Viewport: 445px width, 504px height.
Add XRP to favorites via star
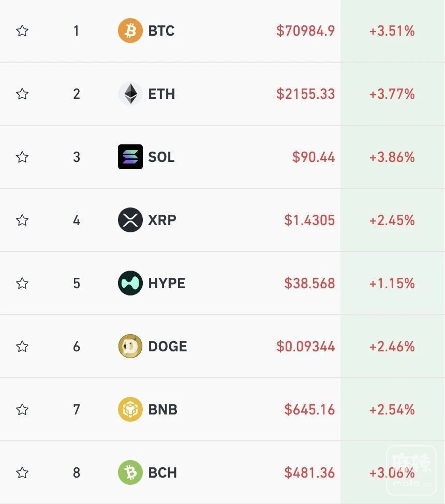22,220
